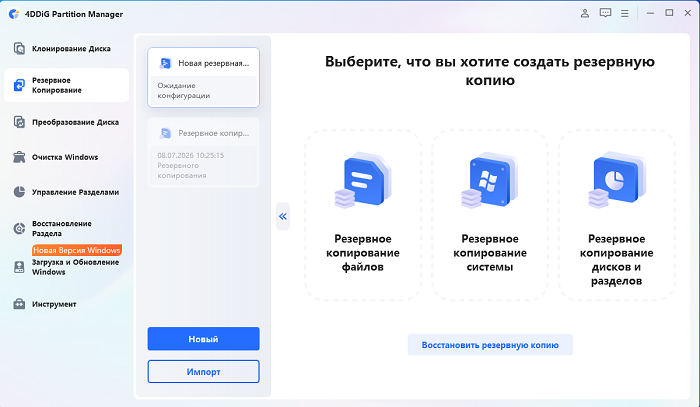
Task: Click the disk and partition backup illustration
Action: pyautogui.click(x=617, y=180)
